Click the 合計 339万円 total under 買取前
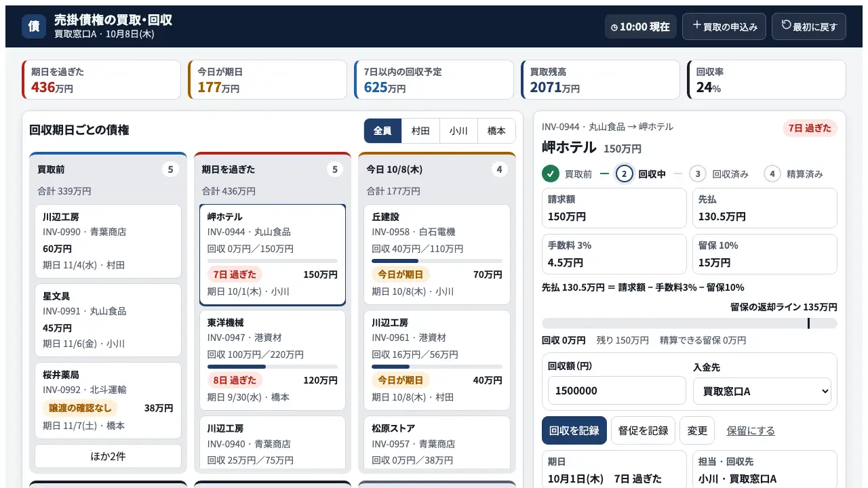 (64, 191)
